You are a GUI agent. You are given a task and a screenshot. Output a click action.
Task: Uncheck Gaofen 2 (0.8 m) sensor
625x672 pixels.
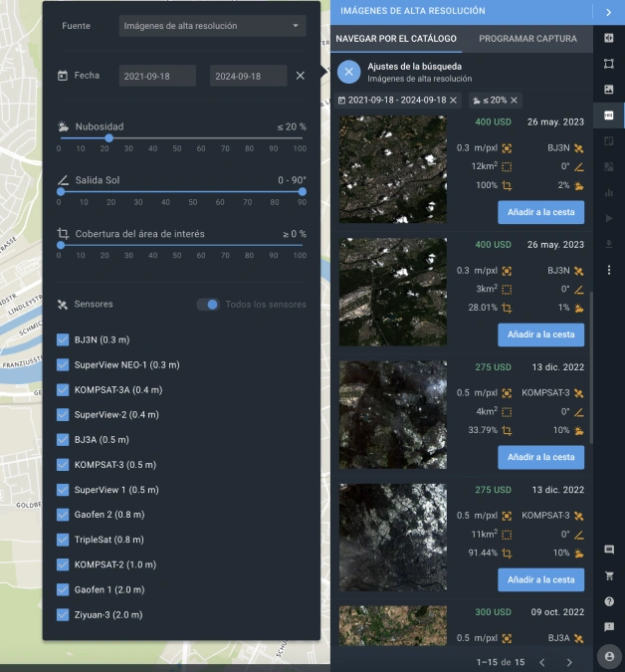63,515
